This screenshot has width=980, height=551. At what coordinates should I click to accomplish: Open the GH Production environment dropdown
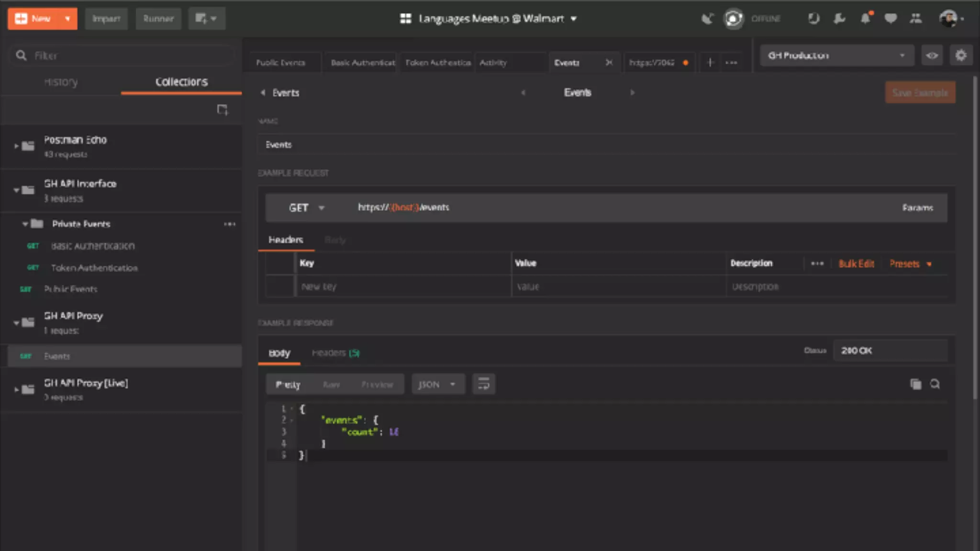[x=836, y=55]
